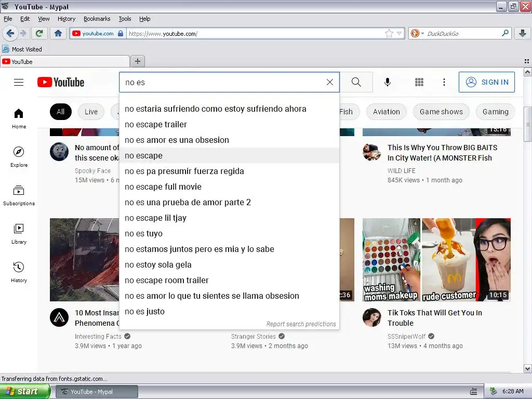Screen dimensions: 532x399
Task: Choose suggestion 'no escape full movie'
Action: click(x=229, y=187)
